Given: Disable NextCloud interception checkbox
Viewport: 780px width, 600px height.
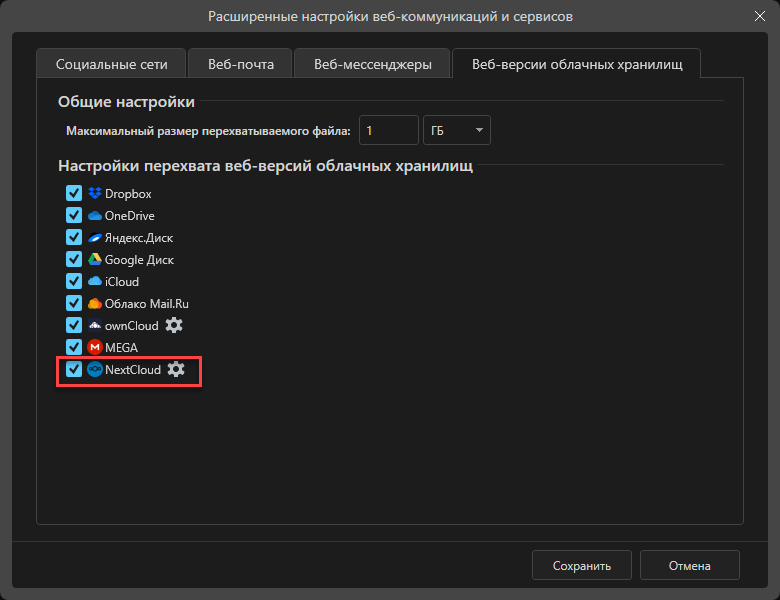Looking at the screenshot, I should [74, 369].
